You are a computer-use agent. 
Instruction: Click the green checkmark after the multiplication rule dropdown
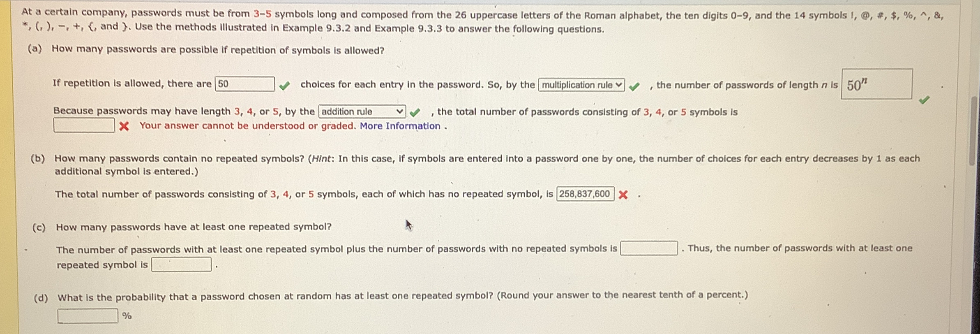tap(635, 87)
